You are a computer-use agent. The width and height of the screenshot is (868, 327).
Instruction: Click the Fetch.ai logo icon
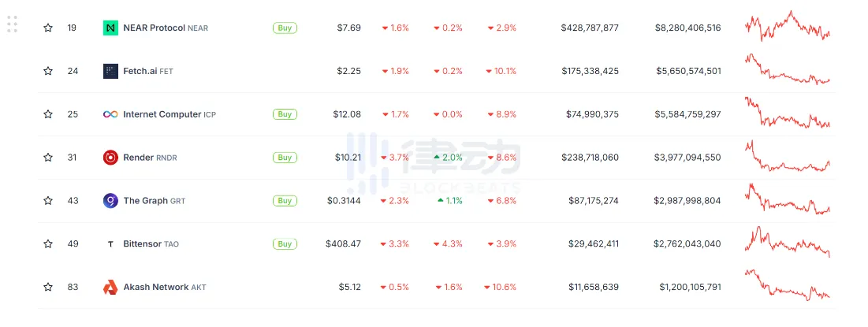[110, 71]
